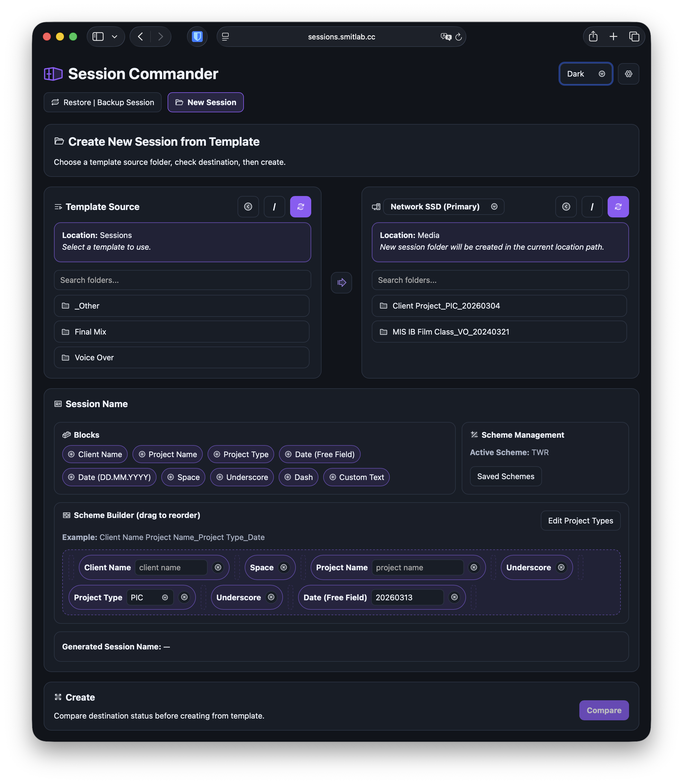683x784 pixels.
Task: Click Template Source back arrow button
Action: (248, 207)
